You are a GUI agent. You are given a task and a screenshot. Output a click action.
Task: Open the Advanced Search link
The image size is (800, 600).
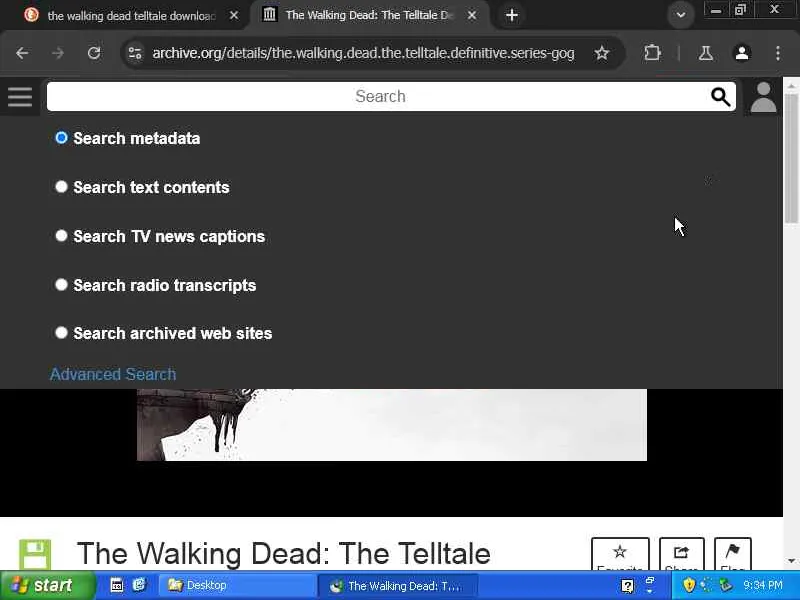[x=113, y=374]
